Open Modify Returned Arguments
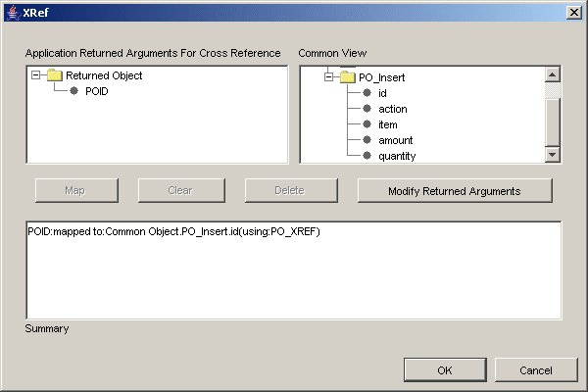This screenshot has width=588, height=392. coord(455,190)
